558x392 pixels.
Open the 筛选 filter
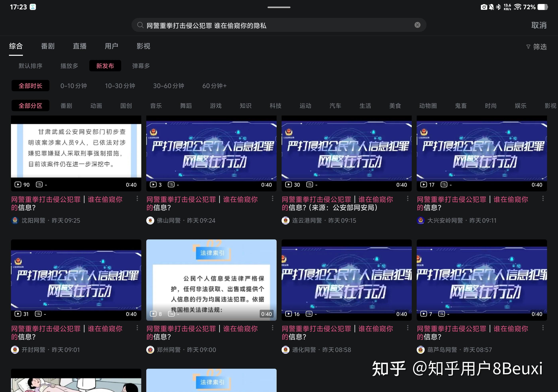pos(536,47)
